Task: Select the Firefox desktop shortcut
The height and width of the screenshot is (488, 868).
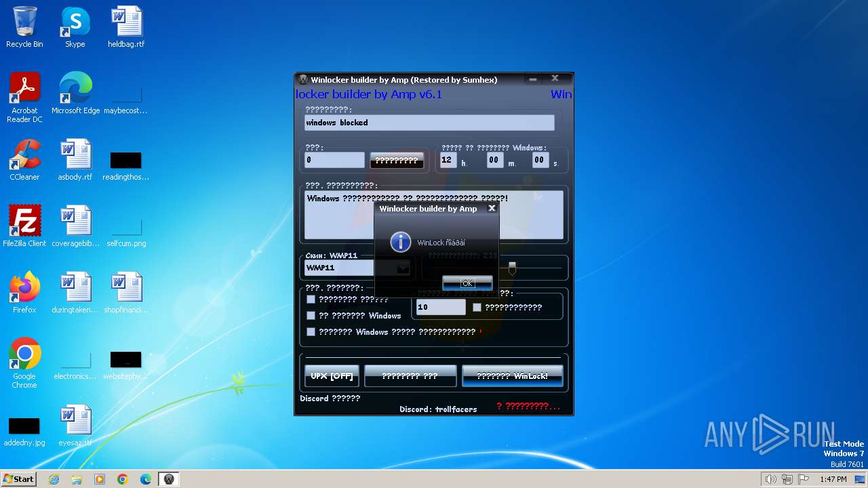Action: (x=24, y=293)
